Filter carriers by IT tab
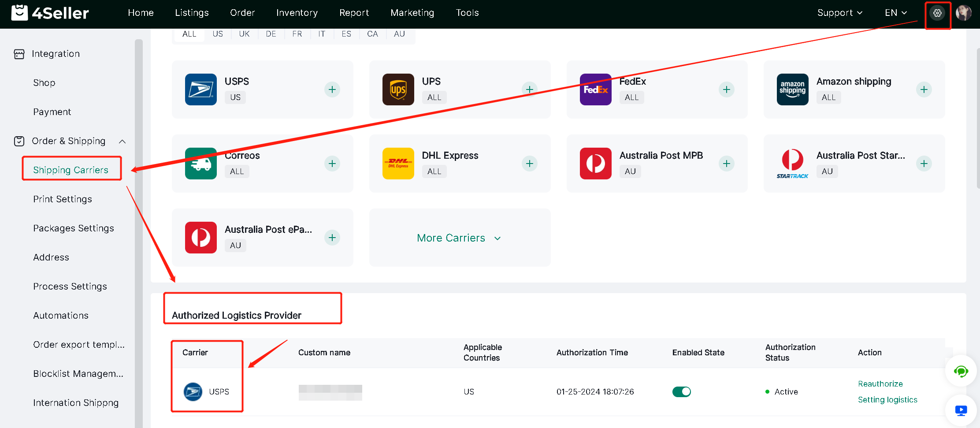The image size is (980, 428). tap(322, 34)
